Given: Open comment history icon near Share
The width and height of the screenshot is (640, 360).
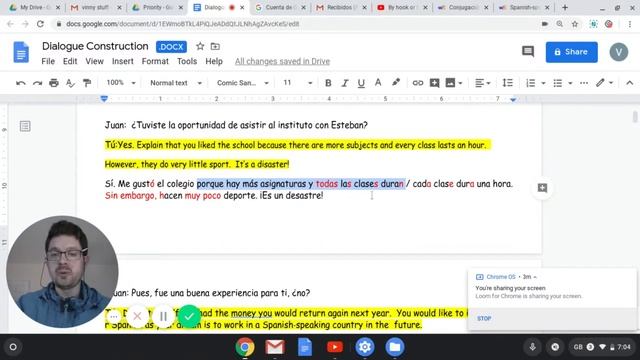Looking at the screenshot, I should pyautogui.click(x=528, y=51).
